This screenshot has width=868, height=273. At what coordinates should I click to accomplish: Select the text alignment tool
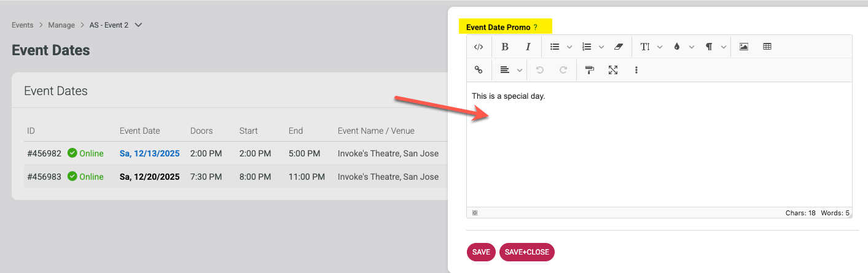[505, 70]
